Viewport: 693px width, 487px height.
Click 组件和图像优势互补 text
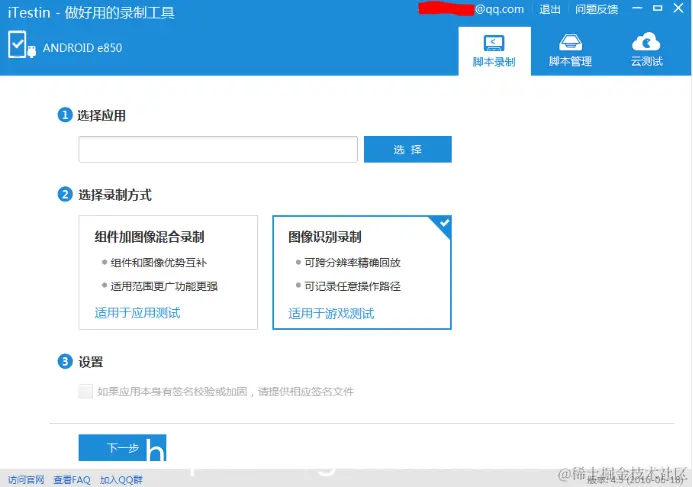point(159,263)
